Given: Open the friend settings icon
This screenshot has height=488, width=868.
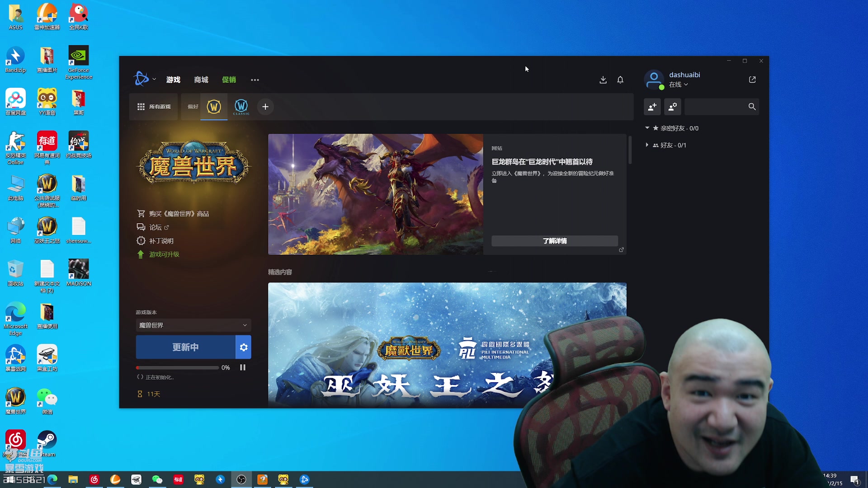Looking at the screenshot, I should click(x=673, y=107).
